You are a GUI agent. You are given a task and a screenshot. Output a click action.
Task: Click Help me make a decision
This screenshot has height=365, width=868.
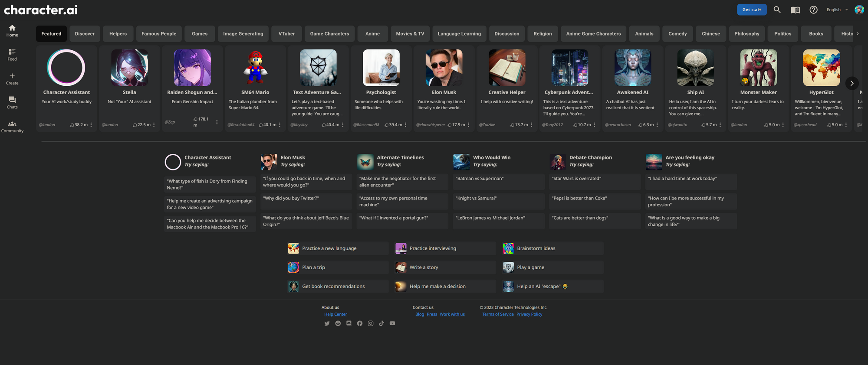pyautogui.click(x=445, y=287)
